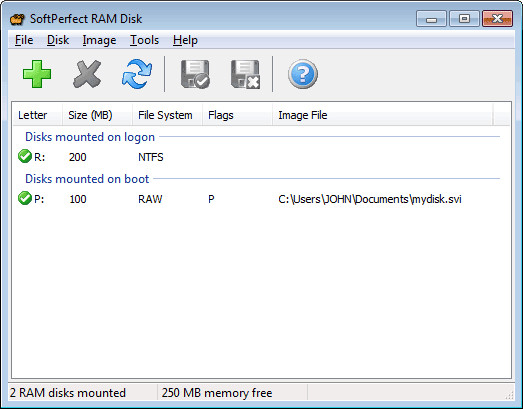Open the Tools menu
Screen dimensions: 523x409
(x=144, y=40)
